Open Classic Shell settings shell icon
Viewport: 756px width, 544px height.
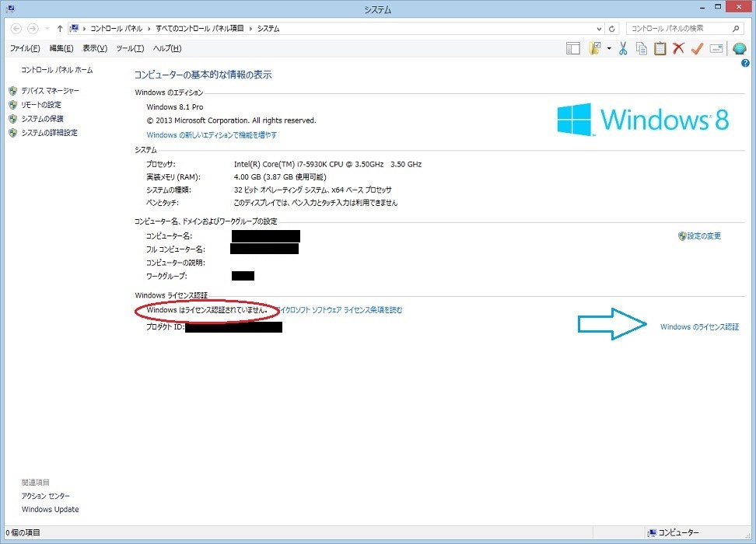tap(739, 49)
